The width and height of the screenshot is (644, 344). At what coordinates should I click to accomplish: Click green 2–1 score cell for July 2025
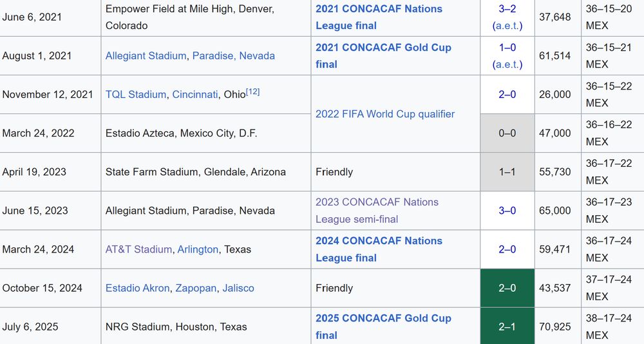pyautogui.click(x=507, y=327)
